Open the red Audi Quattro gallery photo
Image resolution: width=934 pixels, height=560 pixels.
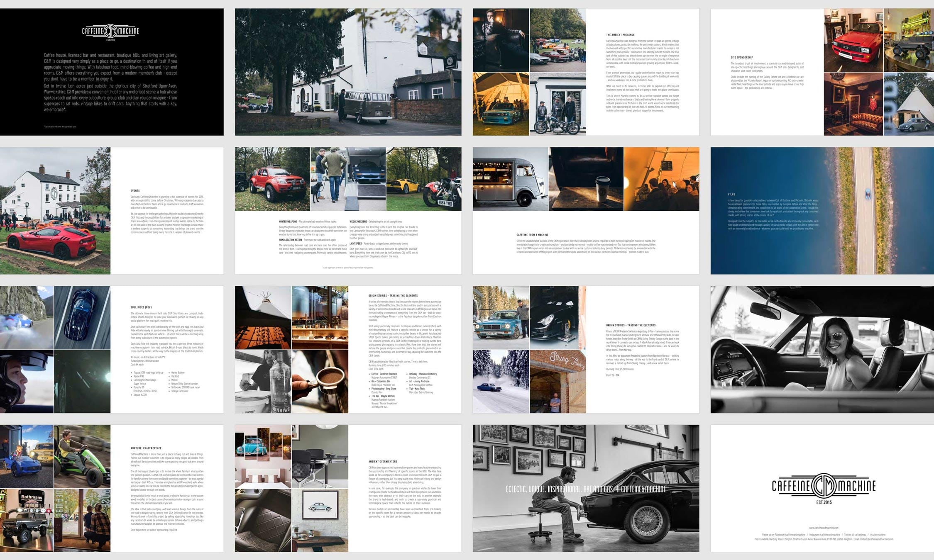coord(853,40)
